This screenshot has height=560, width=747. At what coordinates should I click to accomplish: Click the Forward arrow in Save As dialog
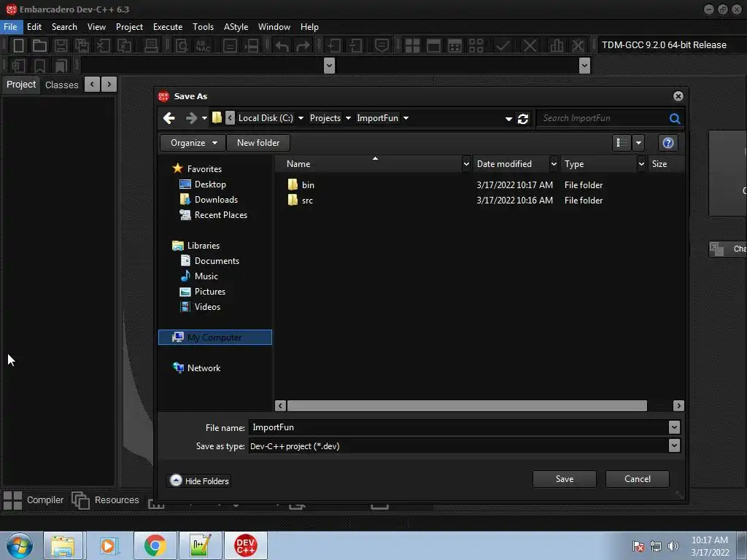(191, 118)
